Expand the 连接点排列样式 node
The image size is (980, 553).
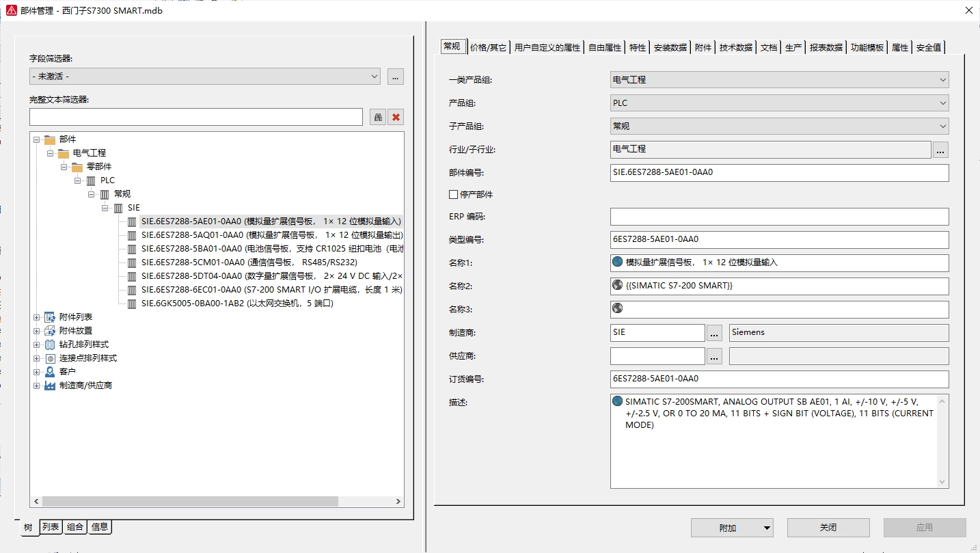[37, 358]
